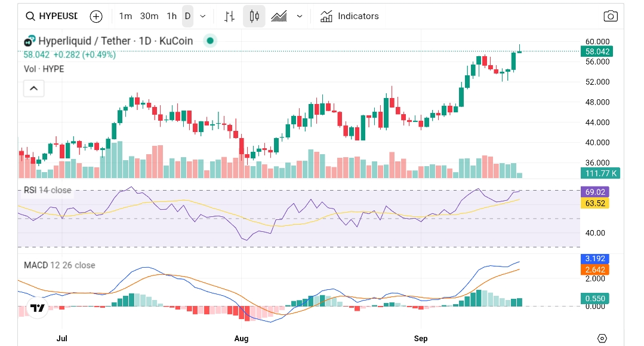Click the 58.042 price label on the axis
The image size is (644, 346).
[x=597, y=51]
